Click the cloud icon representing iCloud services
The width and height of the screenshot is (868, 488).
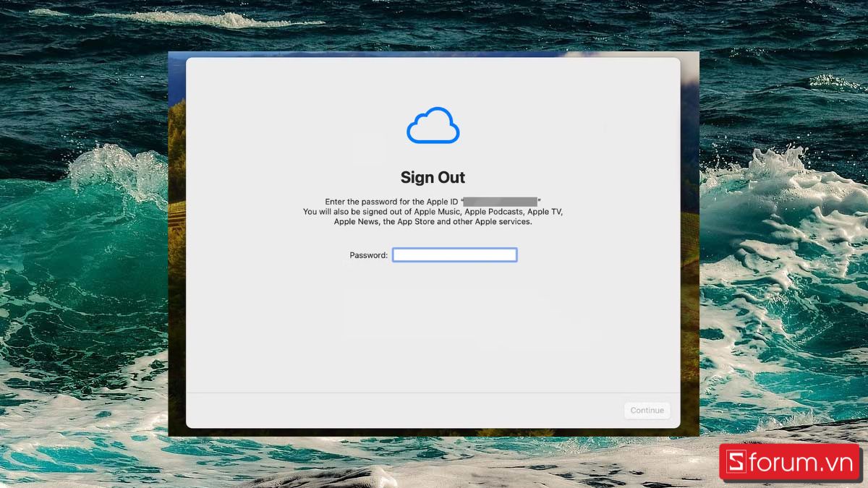tap(433, 124)
